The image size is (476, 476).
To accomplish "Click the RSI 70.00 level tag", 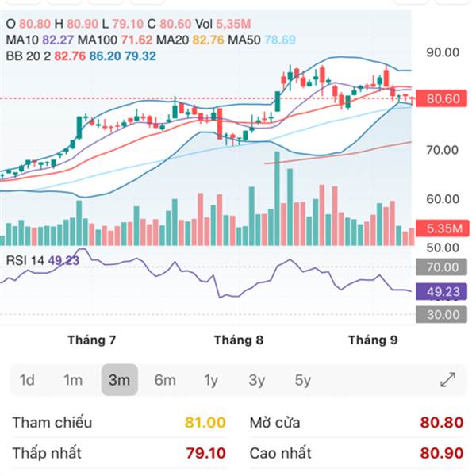I will tap(441, 267).
